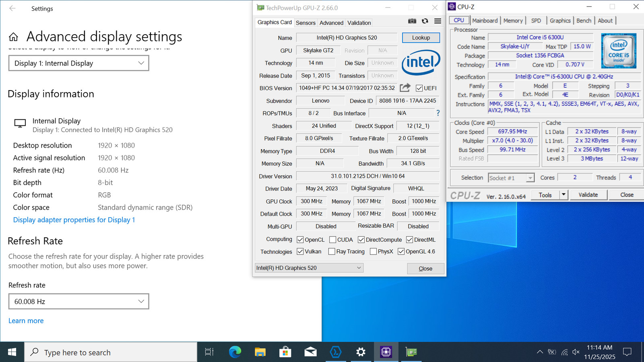644x362 pixels.
Task: Show hidden system tray icons
Action: [540, 352]
